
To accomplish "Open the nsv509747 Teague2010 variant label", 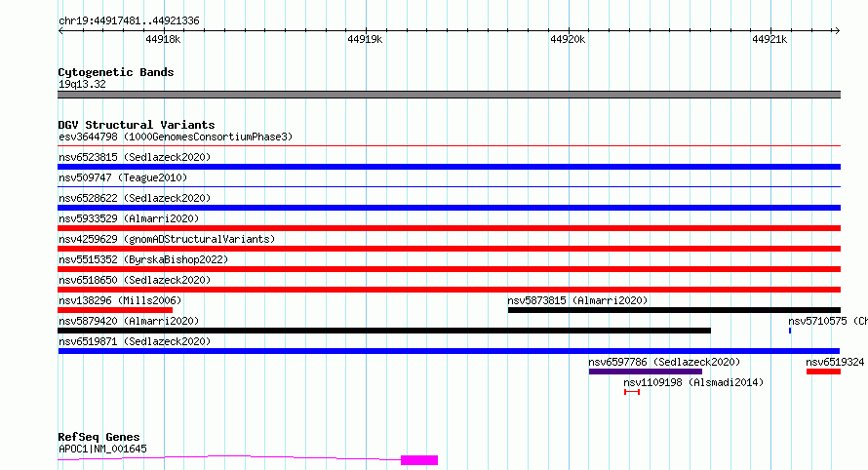I will 123,177.
